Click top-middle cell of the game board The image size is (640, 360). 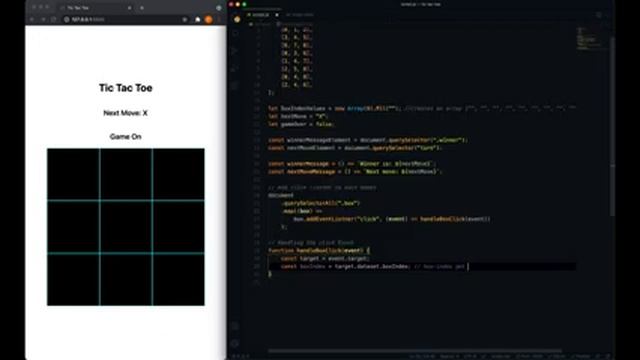[126, 174]
